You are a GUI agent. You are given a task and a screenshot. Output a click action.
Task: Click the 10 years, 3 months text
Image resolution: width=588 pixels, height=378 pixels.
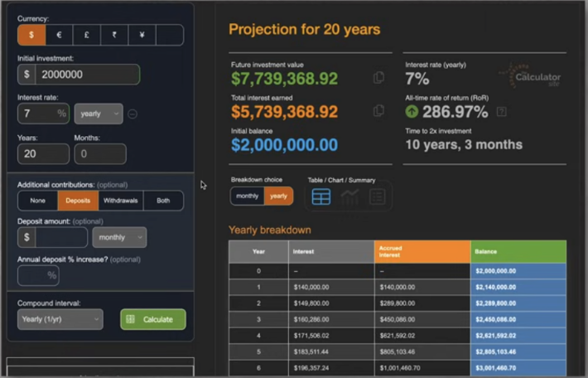[x=464, y=144]
